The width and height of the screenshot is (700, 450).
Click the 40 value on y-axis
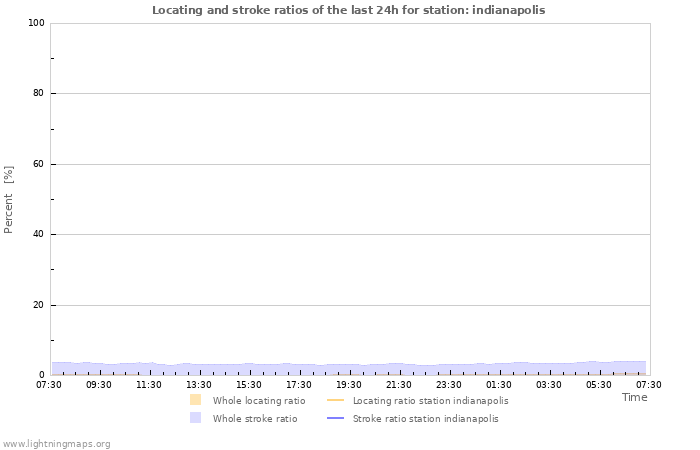(x=38, y=234)
